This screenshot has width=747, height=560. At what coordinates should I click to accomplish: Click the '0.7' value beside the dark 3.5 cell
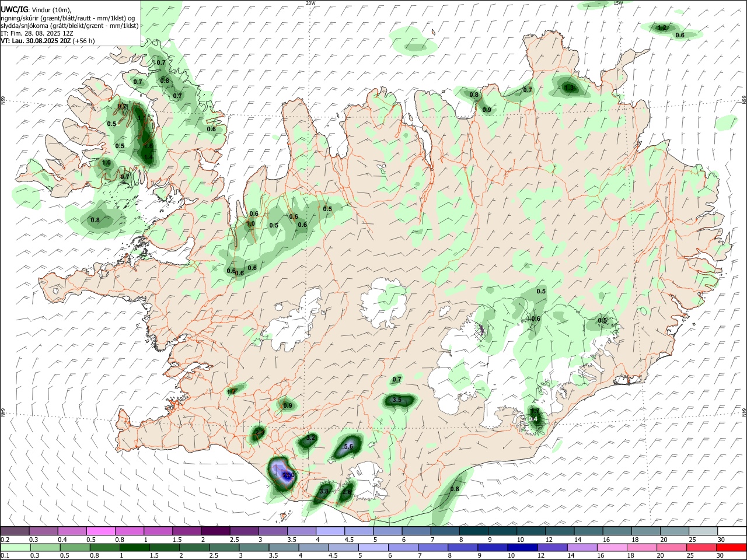click(397, 380)
